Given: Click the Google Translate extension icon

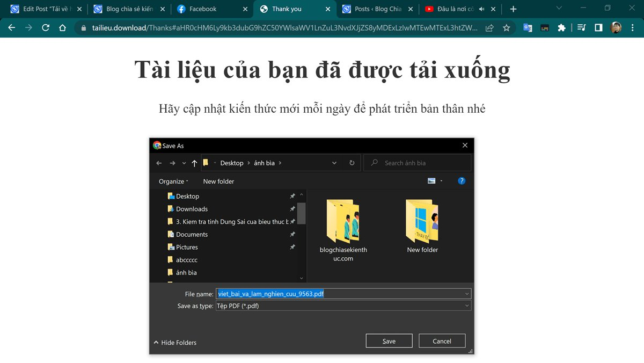Looking at the screenshot, I should point(528,28).
